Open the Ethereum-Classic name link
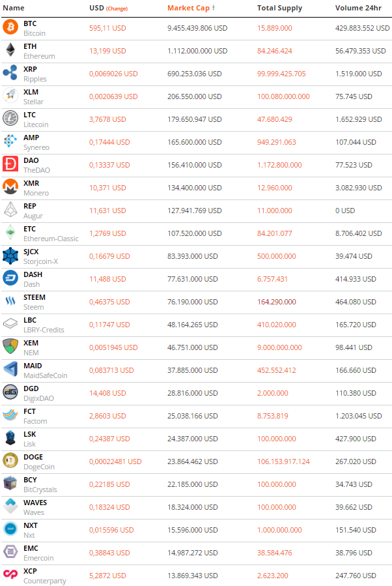 pos(51,239)
